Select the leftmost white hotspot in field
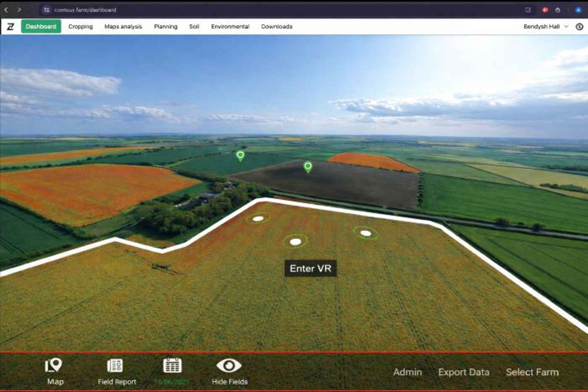The width and height of the screenshot is (588, 392). pyautogui.click(x=258, y=219)
